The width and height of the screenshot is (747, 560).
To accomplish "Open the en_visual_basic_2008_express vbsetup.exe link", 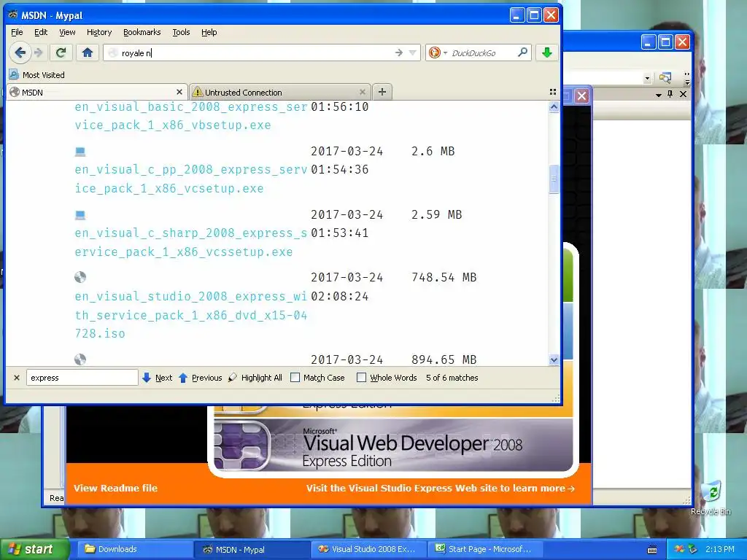I will [190, 116].
